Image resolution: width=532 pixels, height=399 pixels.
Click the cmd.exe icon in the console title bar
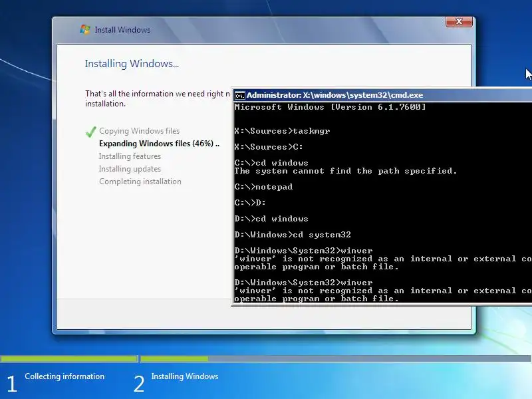(240, 96)
